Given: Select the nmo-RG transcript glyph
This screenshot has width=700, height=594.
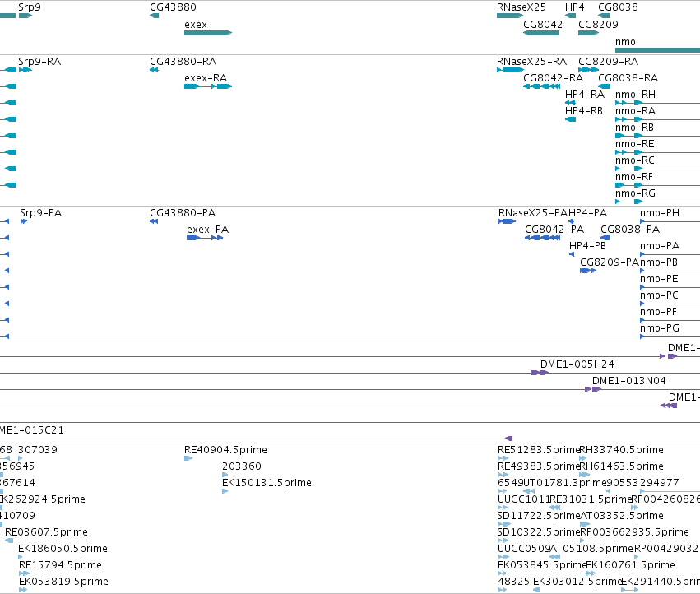Looking at the screenshot, I should 657,202.
